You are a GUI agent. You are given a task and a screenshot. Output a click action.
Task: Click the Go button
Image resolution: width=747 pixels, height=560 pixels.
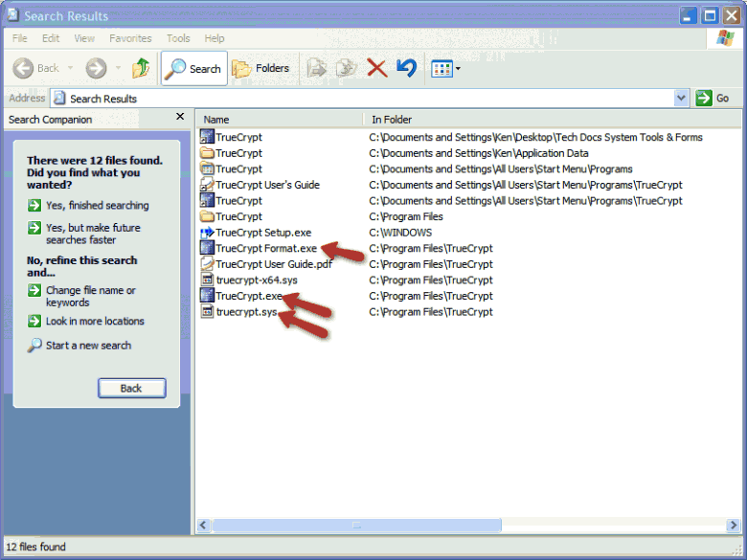pyautogui.click(x=713, y=99)
